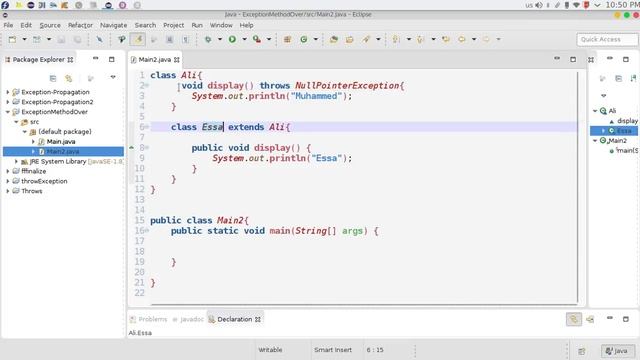Click the Search toolbar icon
640x360 pixels.
[366, 39]
